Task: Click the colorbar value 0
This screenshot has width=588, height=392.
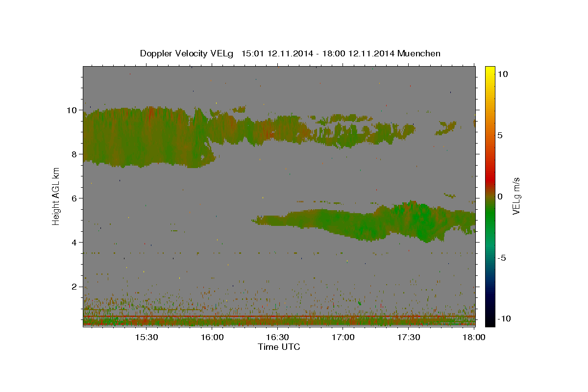Action: (500, 196)
